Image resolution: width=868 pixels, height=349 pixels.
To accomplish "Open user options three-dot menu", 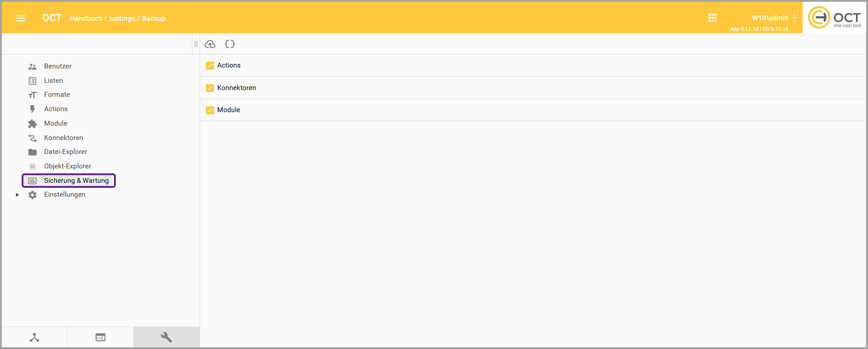I will point(794,18).
